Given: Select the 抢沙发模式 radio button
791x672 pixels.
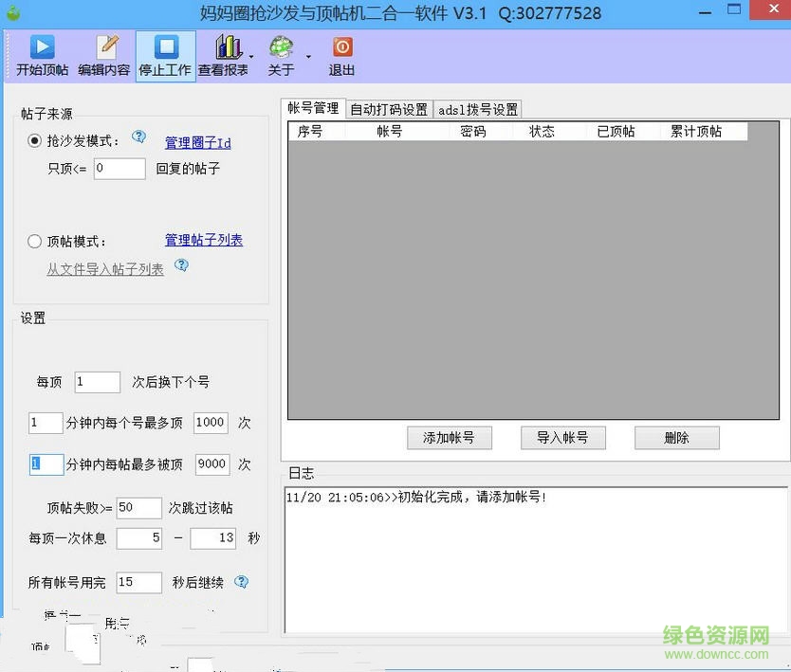Looking at the screenshot, I should click(x=33, y=141).
